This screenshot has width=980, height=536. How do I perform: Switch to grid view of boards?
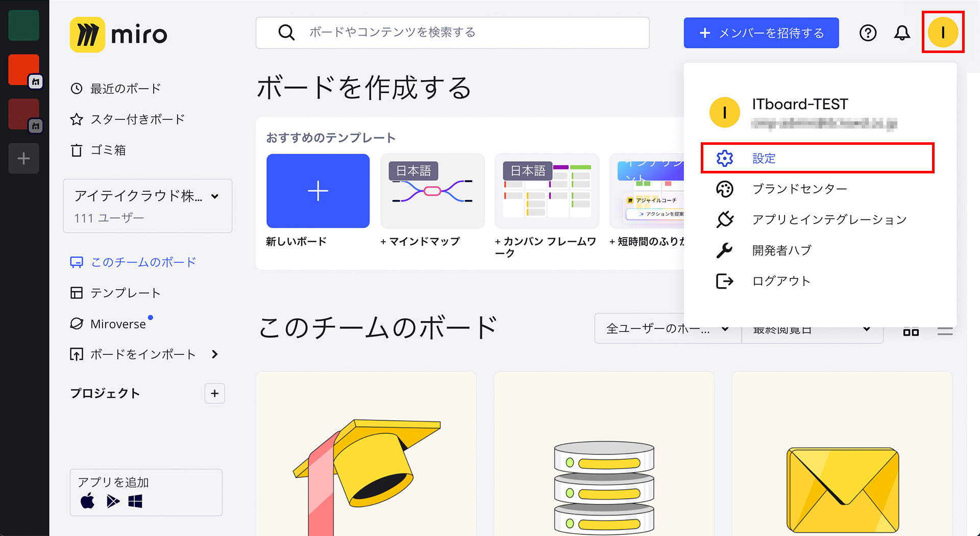tap(911, 331)
